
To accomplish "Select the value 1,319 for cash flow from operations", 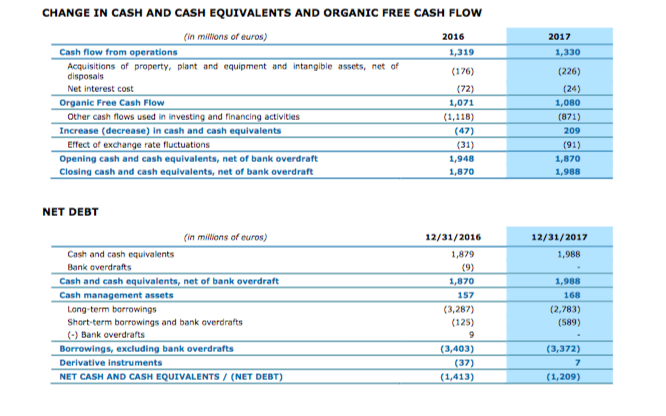I will click(461, 52).
